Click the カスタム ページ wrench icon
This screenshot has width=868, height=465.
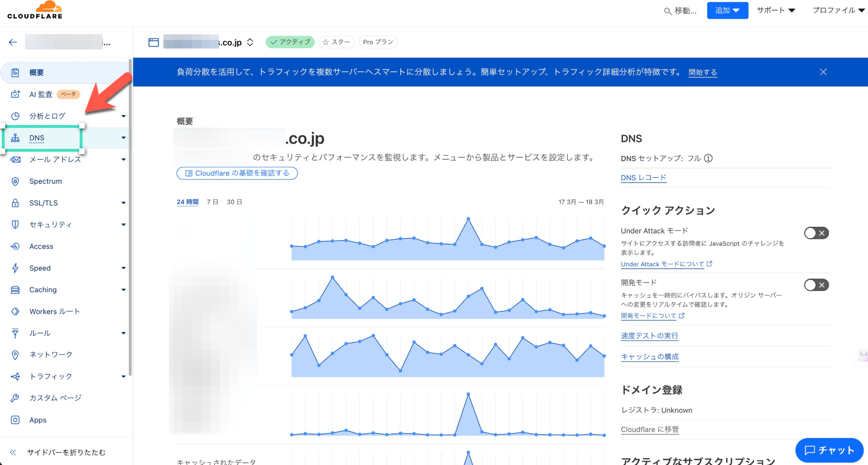pyautogui.click(x=15, y=398)
